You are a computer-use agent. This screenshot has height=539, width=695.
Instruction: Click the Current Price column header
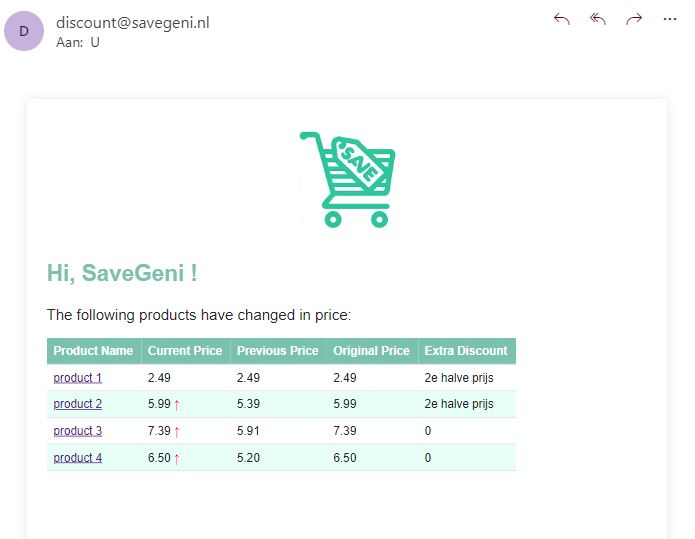click(x=185, y=351)
